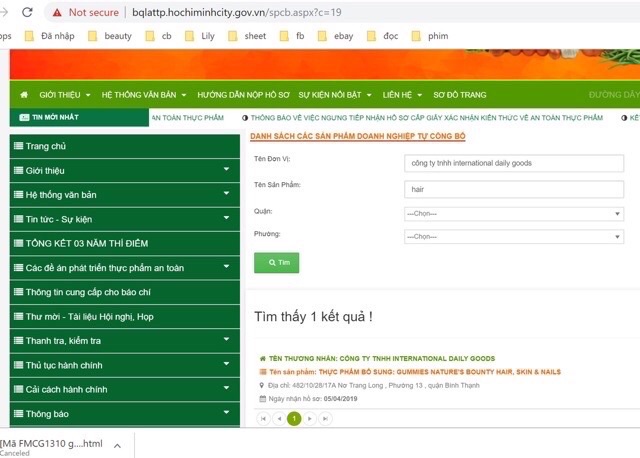
Task: Select Trang chủ in the sidebar
Action: coord(46,147)
